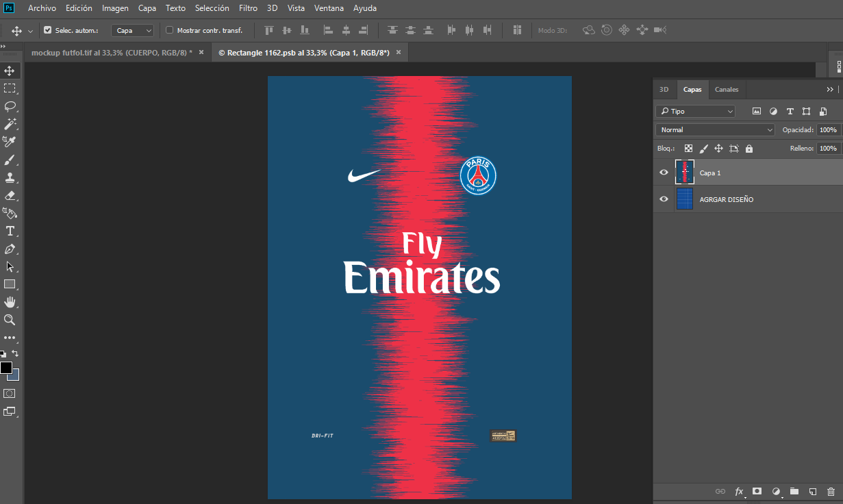Click the Capa 1 layer thumbnail
The width and height of the screenshot is (843, 504).
coord(684,172)
